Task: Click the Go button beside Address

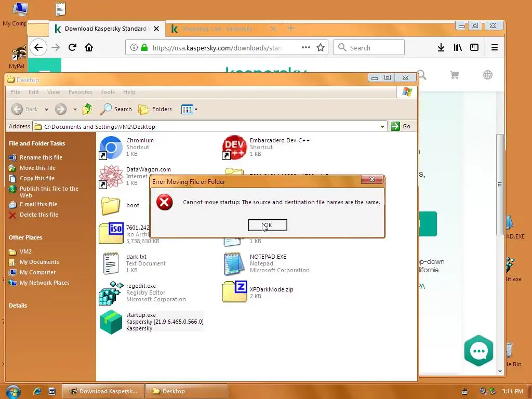Action: pos(401,127)
